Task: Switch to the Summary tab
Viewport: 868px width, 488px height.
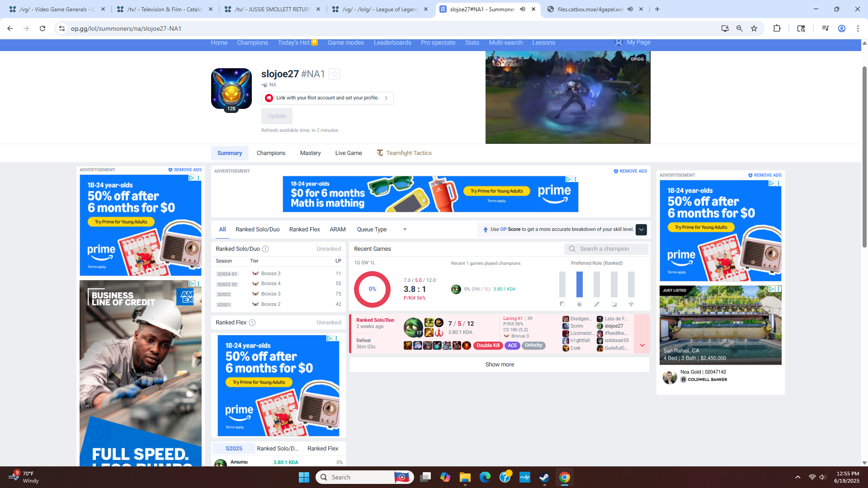Action: 230,153
